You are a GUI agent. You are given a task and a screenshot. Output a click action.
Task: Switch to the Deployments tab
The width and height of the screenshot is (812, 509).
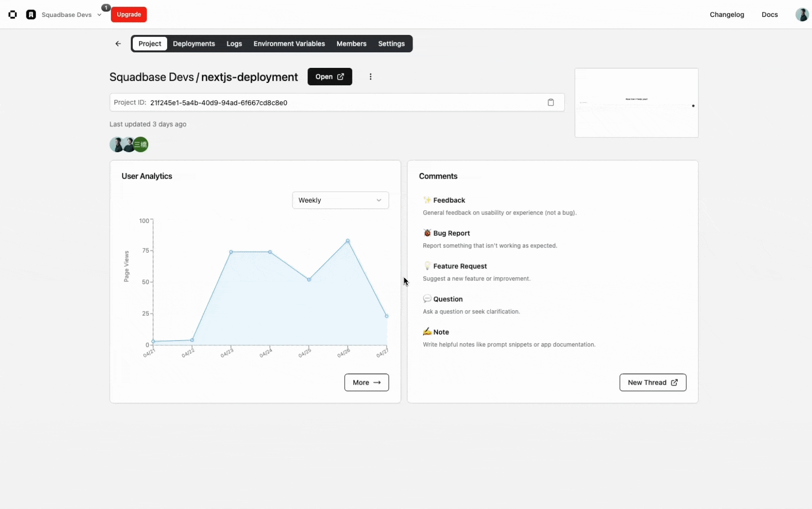[x=194, y=44]
